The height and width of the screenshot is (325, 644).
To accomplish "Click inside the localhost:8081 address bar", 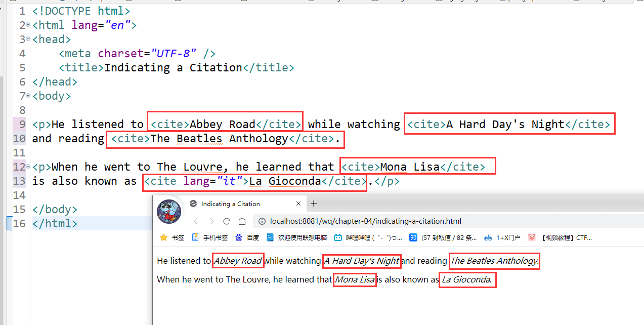I will [379, 221].
